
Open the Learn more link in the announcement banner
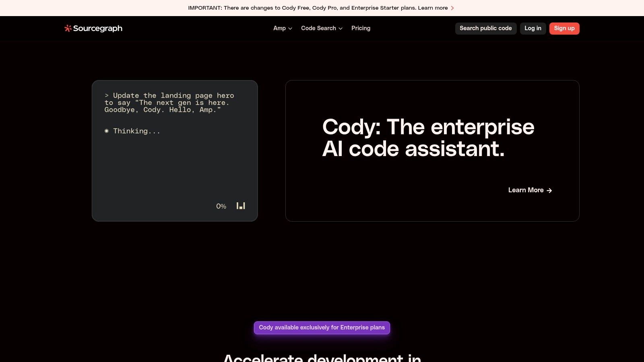pos(433,8)
